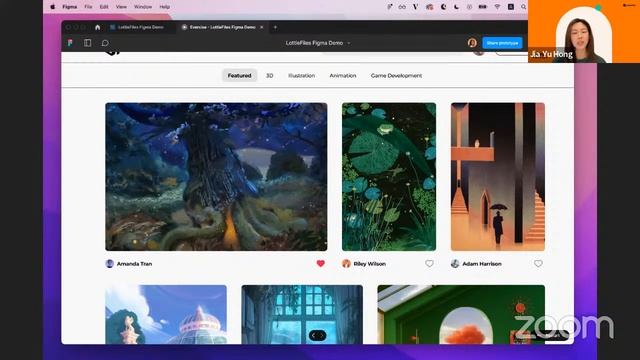
Task: Go to Figma home icon in tab bar
Action: [97, 27]
